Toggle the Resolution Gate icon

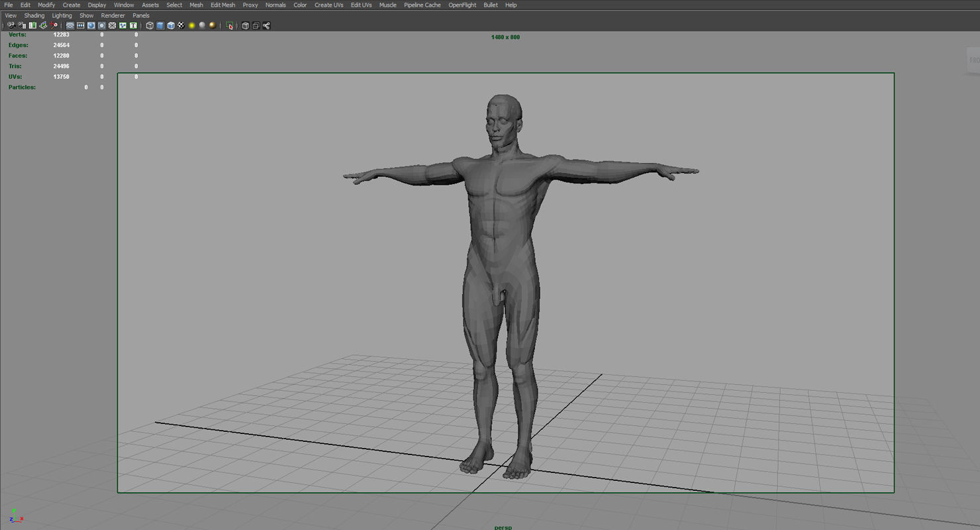point(91,25)
